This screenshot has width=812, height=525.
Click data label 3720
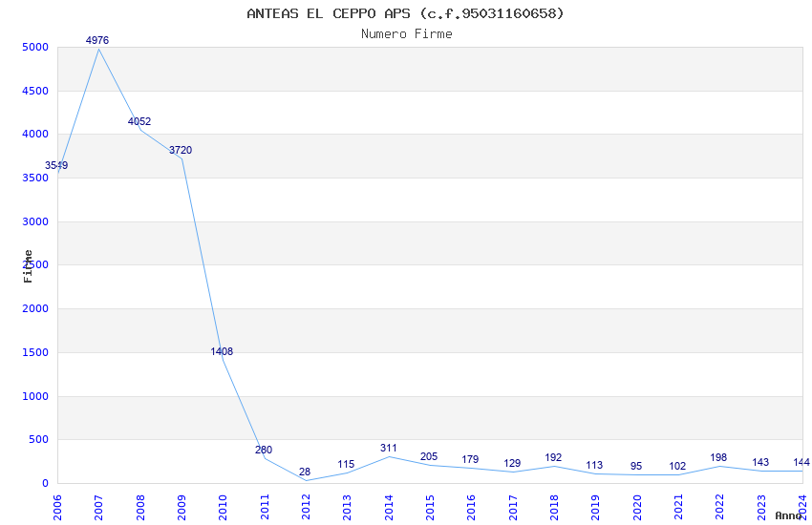(x=181, y=150)
